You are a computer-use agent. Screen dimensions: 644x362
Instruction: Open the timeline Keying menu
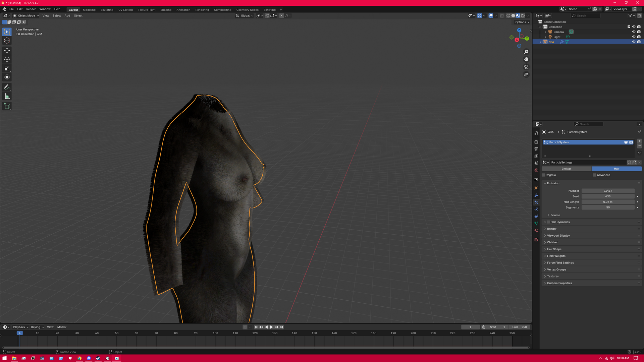pyautogui.click(x=37, y=327)
